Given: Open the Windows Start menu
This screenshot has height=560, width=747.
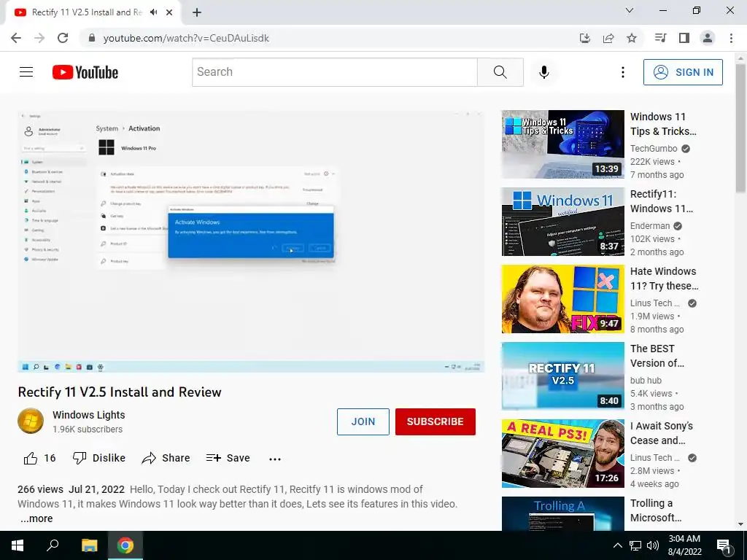Looking at the screenshot, I should point(18,545).
